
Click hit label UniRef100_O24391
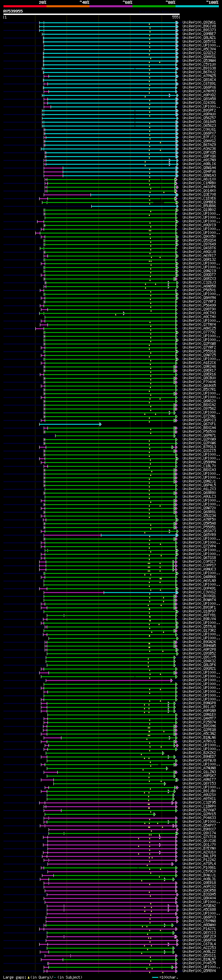coord(199,103)
